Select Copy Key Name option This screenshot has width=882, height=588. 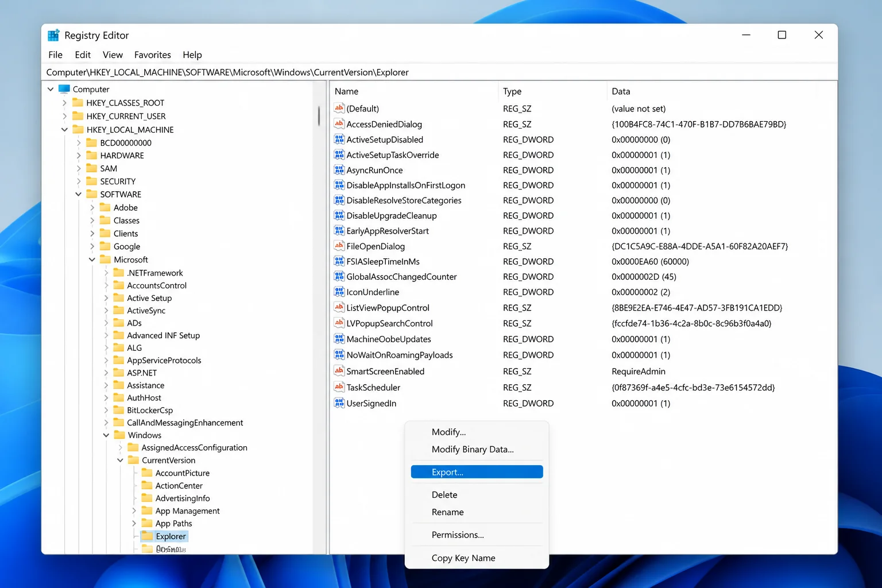pos(477,558)
